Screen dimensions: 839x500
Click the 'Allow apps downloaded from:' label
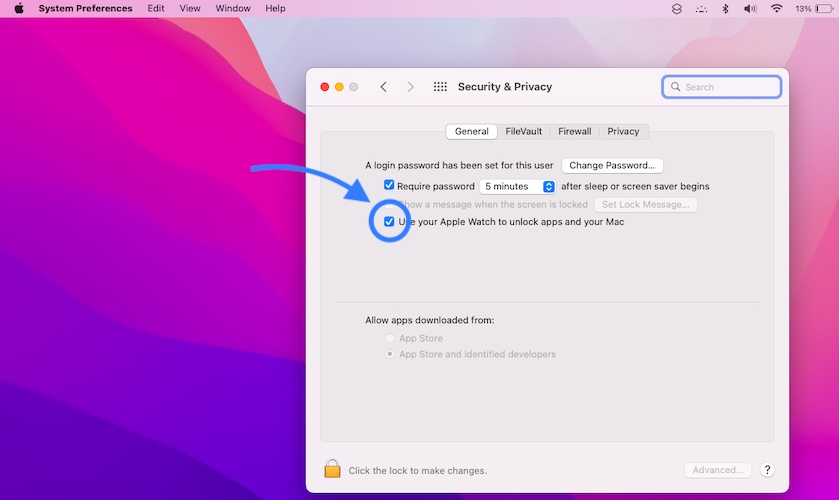pos(430,320)
